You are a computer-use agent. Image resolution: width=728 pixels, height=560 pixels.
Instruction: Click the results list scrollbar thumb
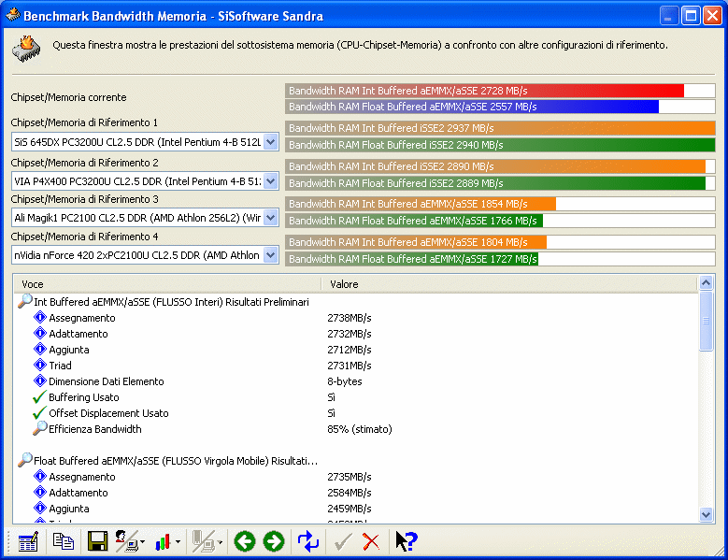tap(706, 321)
